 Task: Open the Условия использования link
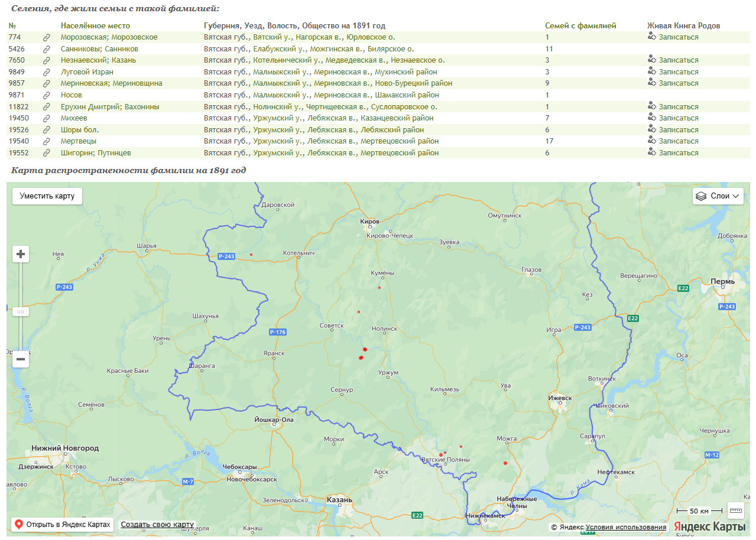(x=626, y=527)
